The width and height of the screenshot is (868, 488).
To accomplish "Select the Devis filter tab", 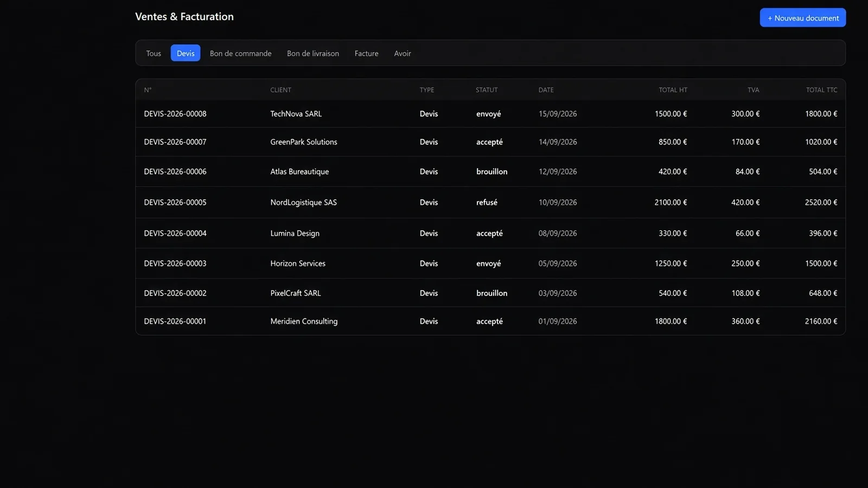I will [x=186, y=53].
